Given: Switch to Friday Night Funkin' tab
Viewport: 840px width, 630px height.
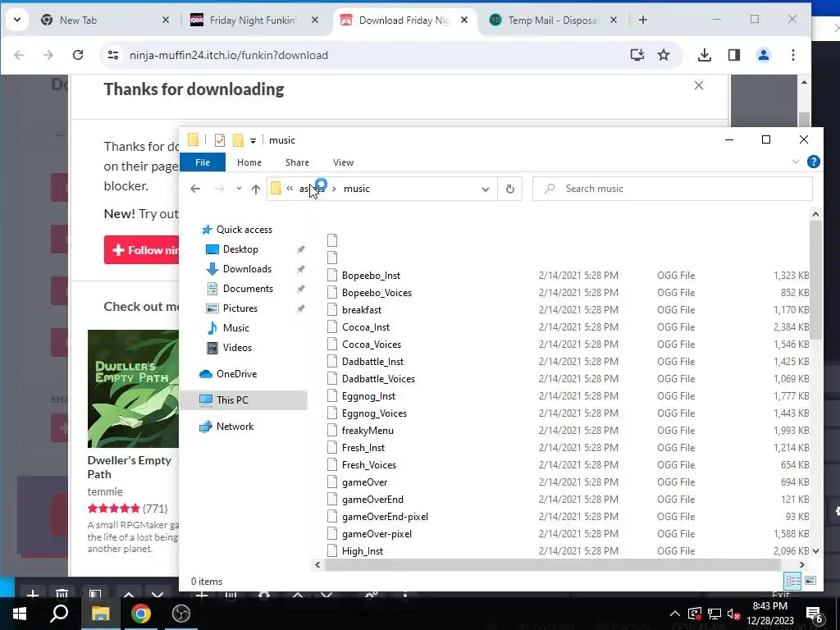Looking at the screenshot, I should [x=252, y=20].
